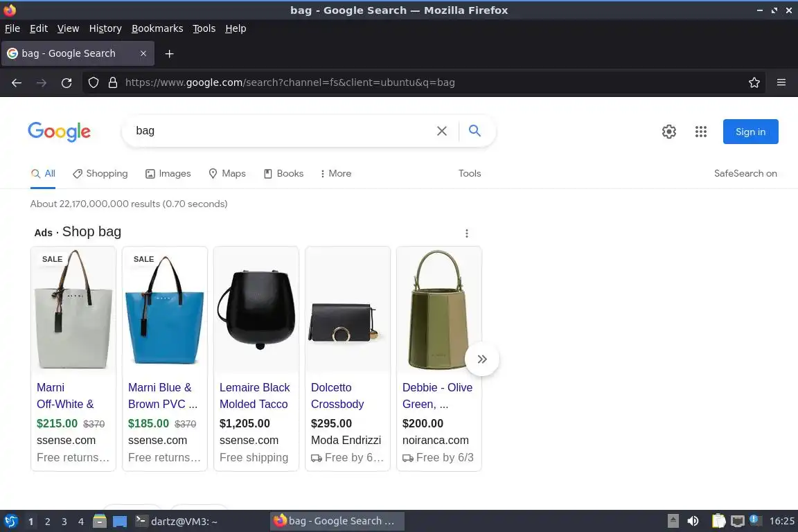This screenshot has height=532, width=798.
Task: Open the Edit menu
Action: [39, 28]
